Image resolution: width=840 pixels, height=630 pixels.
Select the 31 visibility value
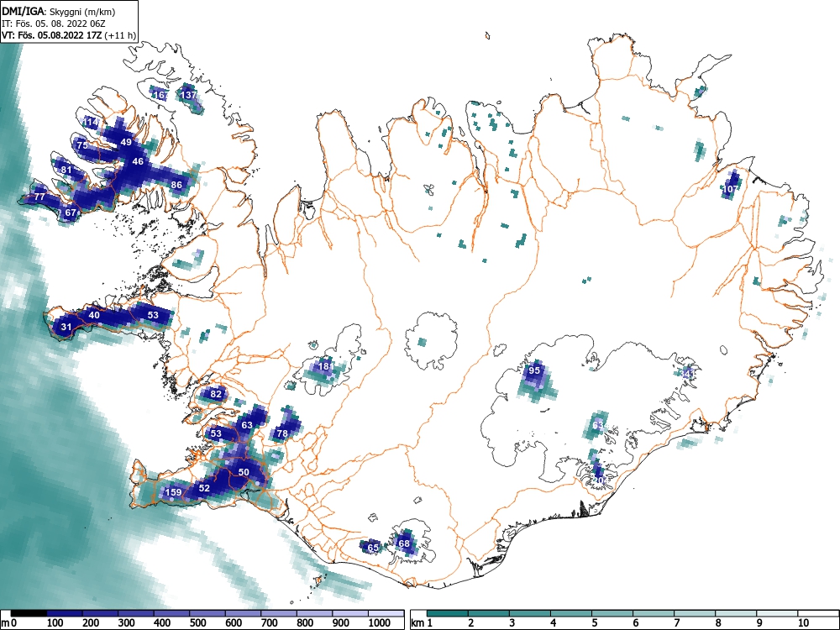point(66,327)
